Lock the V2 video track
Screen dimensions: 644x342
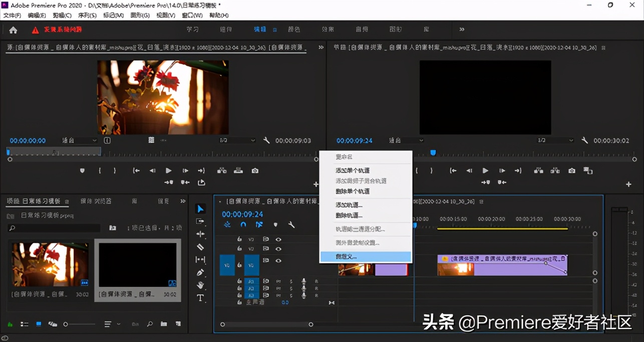click(x=240, y=248)
